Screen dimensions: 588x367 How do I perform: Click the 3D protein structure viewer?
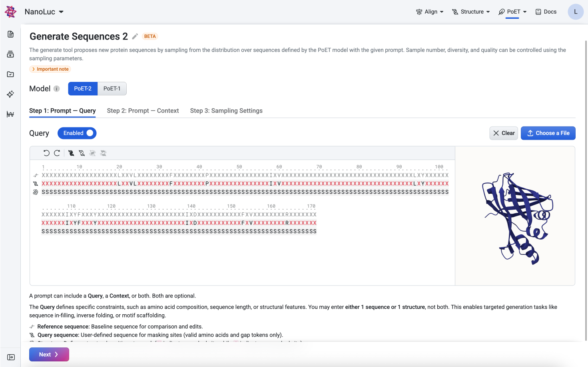[x=515, y=216]
